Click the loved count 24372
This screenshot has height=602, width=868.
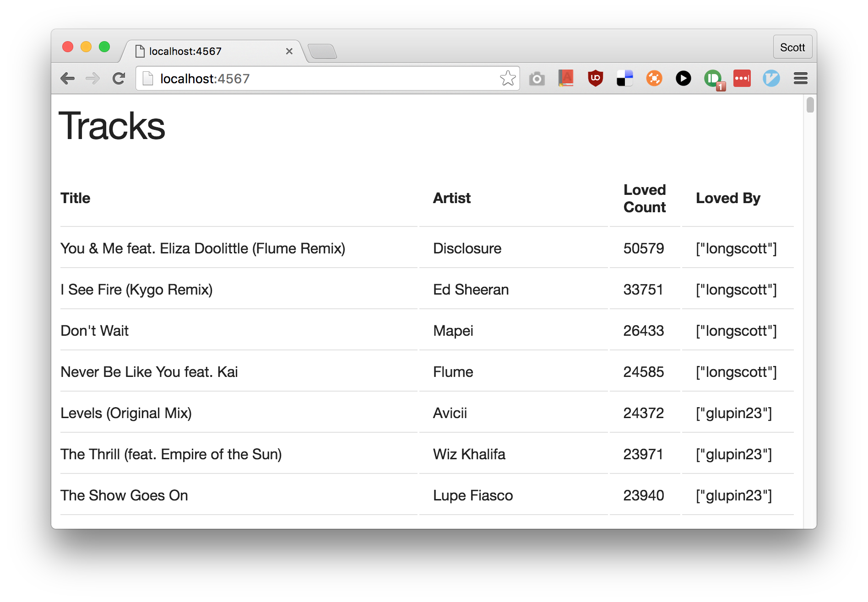644,413
